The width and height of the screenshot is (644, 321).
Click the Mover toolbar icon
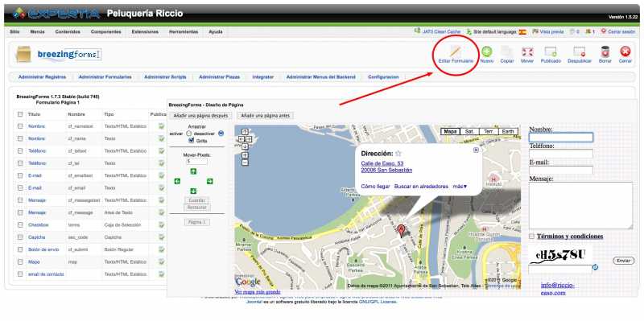pyautogui.click(x=527, y=51)
